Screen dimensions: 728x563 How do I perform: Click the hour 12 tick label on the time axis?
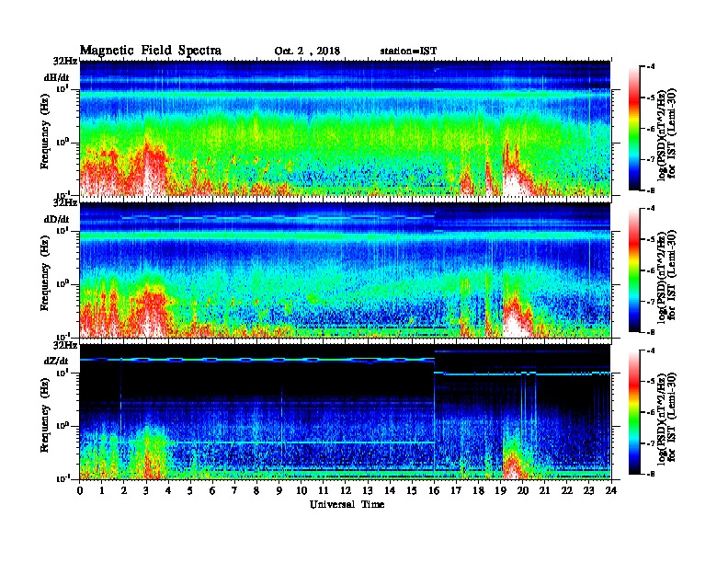pyautogui.click(x=346, y=490)
